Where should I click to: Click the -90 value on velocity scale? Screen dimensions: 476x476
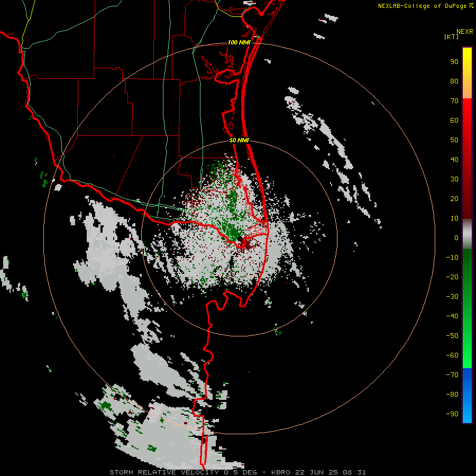[452, 414]
